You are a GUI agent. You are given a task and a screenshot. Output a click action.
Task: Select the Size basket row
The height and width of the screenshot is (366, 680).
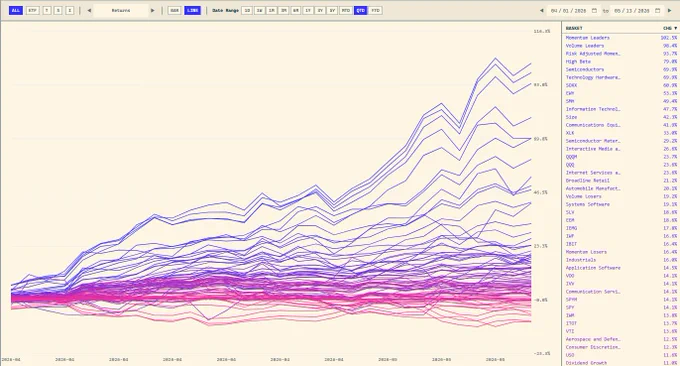click(x=621, y=117)
